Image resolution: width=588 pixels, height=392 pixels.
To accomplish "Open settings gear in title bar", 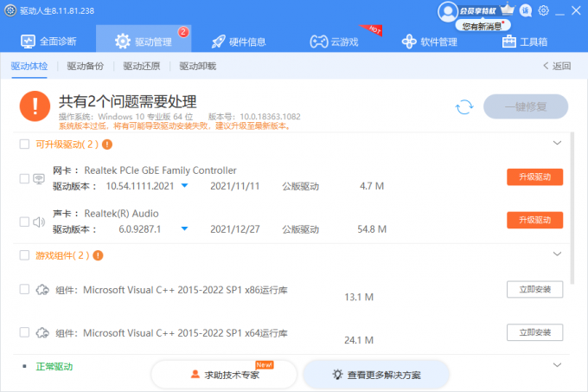I will [544, 10].
